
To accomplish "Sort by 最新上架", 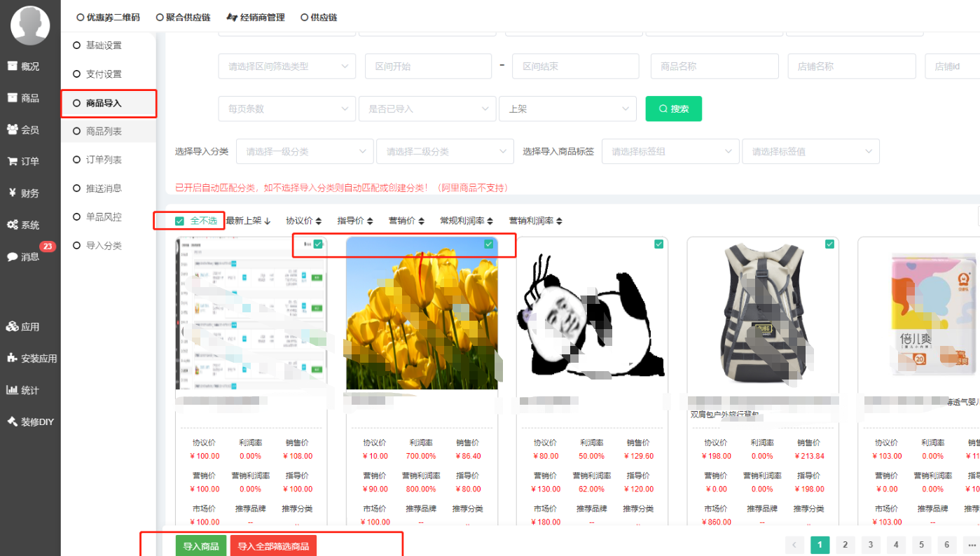I will pyautogui.click(x=249, y=221).
